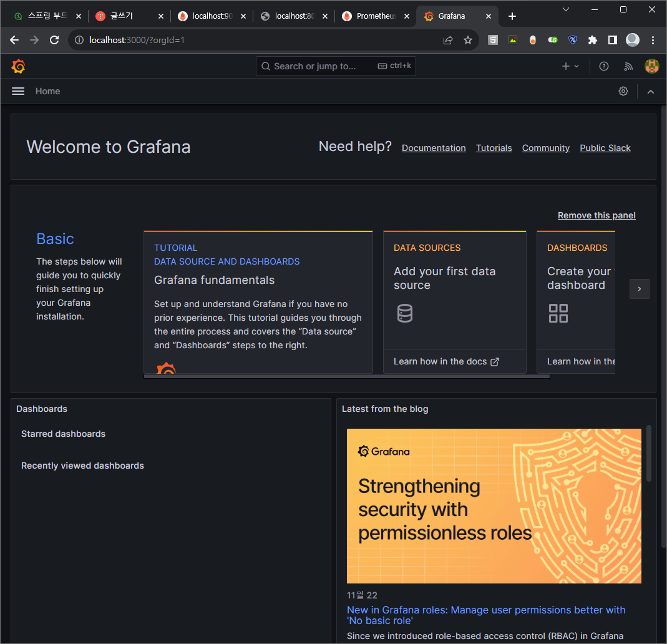Click the dashboard grid icon on the Dashboards card
667x644 pixels.
click(558, 313)
